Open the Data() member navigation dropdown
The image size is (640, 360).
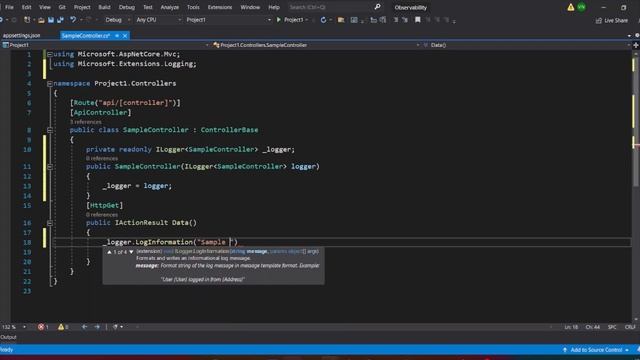(527, 45)
